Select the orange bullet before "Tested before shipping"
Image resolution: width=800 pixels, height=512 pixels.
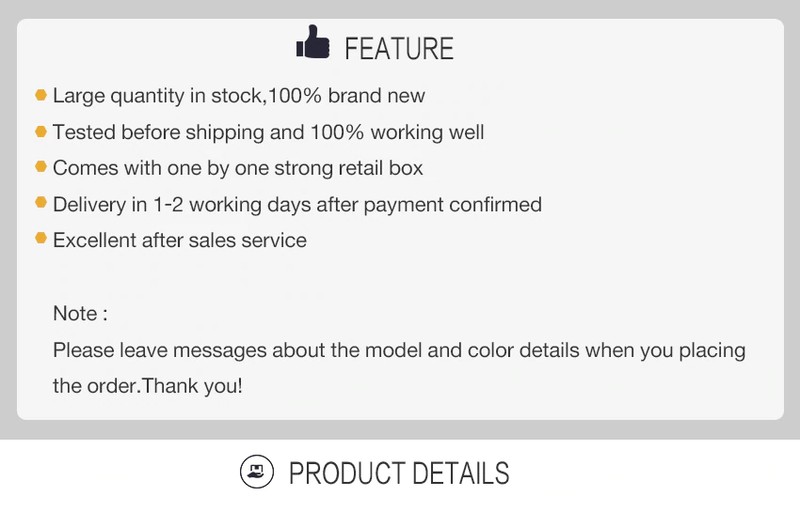(x=41, y=132)
